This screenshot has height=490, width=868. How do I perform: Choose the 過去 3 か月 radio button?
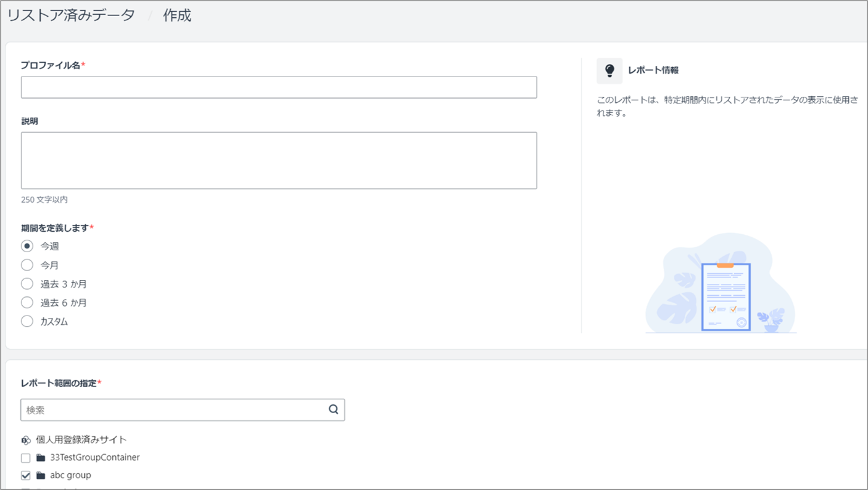coord(27,284)
